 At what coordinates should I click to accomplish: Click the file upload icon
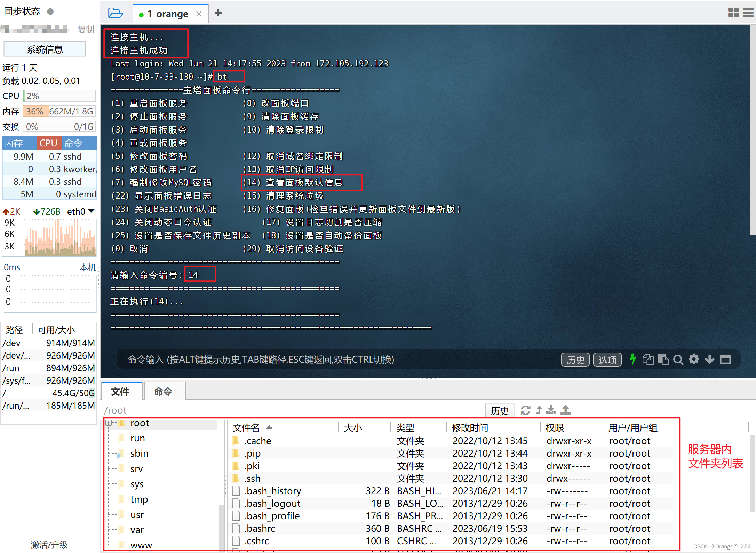pos(566,410)
